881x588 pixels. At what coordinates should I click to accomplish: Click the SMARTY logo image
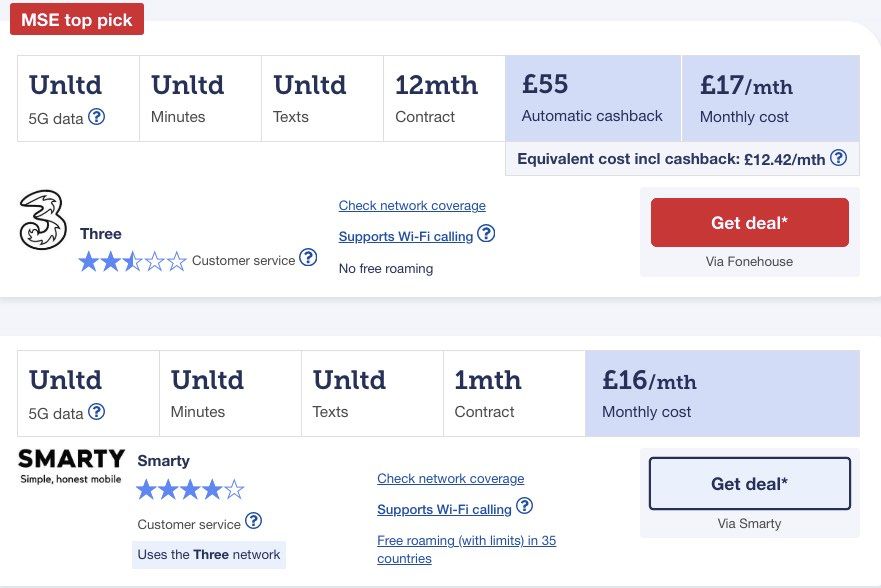pyautogui.click(x=71, y=466)
